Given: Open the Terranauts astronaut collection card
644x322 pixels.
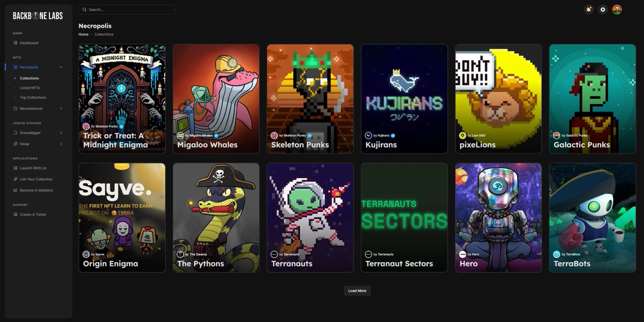Looking at the screenshot, I should 310,217.
